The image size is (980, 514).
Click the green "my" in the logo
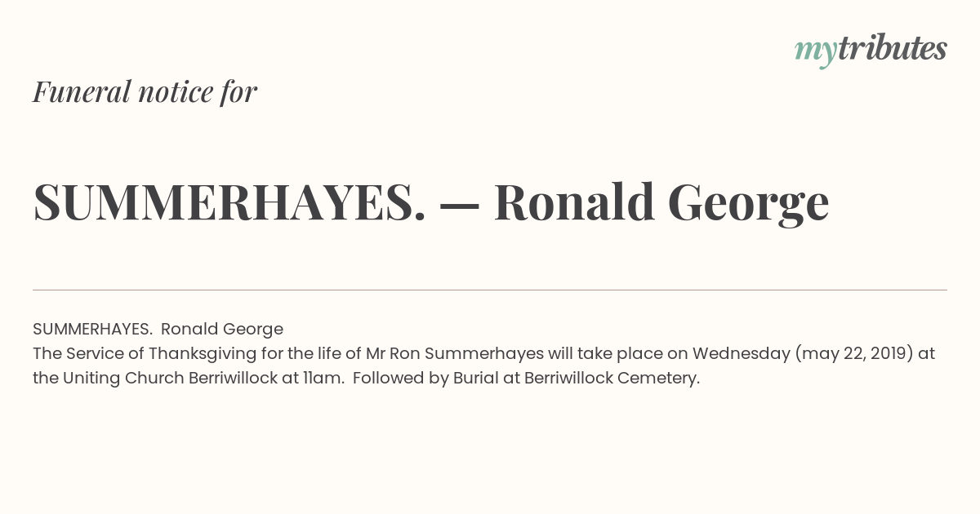[816, 53]
